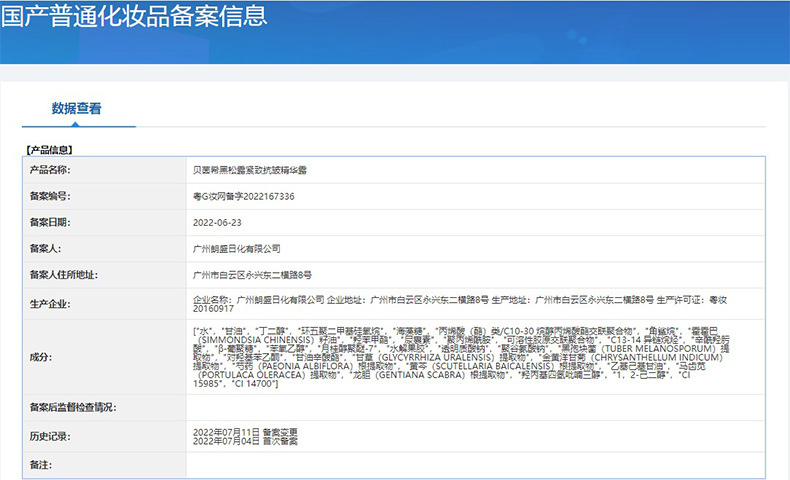Click the 产品名称 row label
Viewport: 790px width, 480px height.
click(50, 170)
